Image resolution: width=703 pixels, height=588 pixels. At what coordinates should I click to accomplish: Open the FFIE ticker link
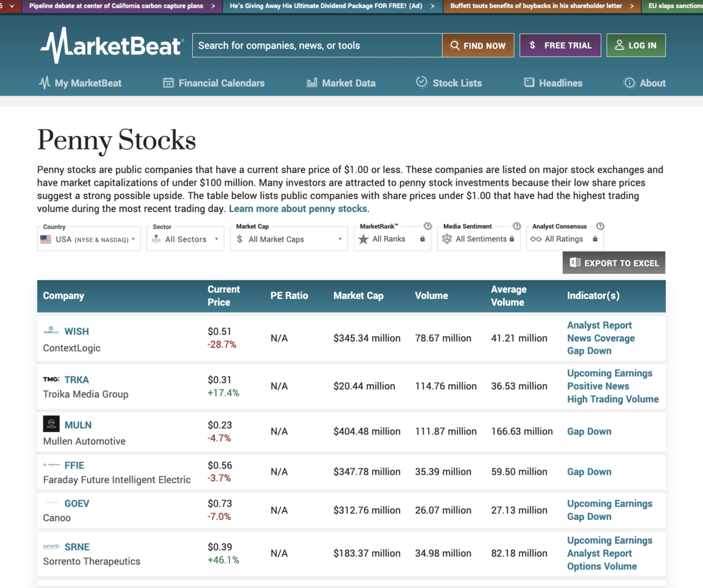74,465
